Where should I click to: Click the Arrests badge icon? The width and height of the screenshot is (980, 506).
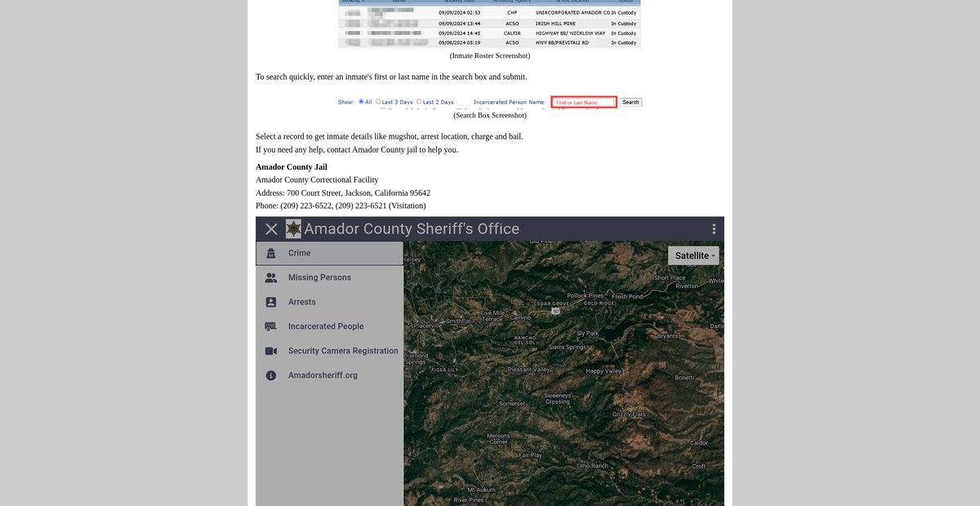coord(271,302)
